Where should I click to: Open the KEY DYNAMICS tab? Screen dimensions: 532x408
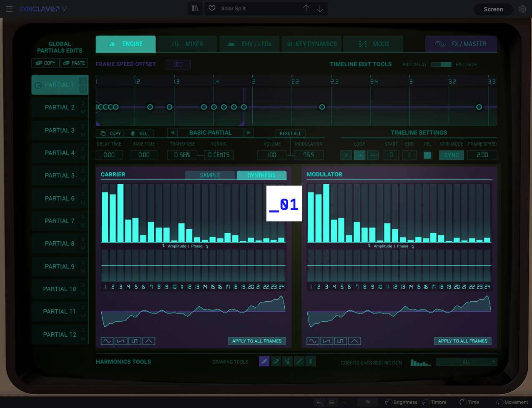tap(312, 44)
